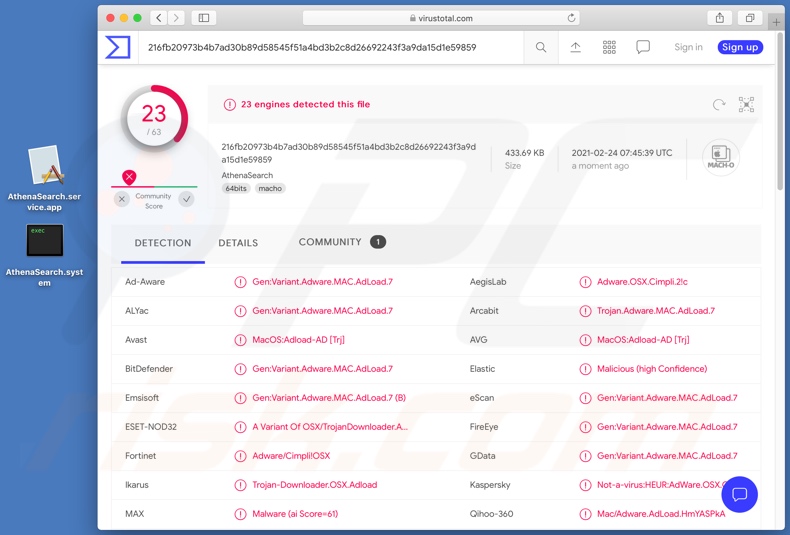
Task: Click the 23/63 detection score gauge
Action: (154, 119)
